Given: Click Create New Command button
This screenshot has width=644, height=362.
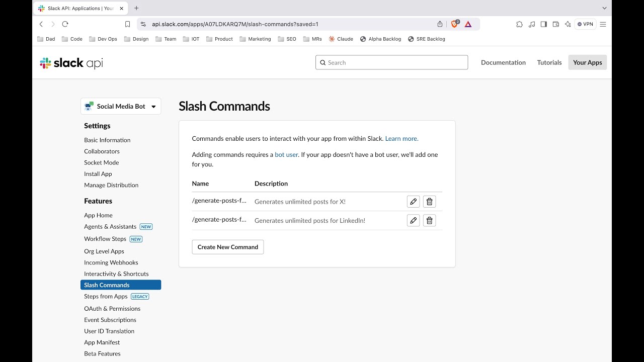Looking at the screenshot, I should tap(228, 247).
